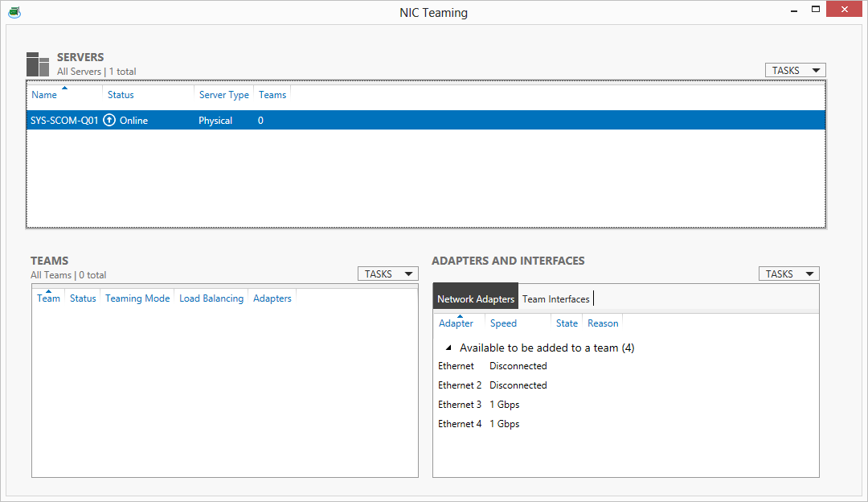Screen dimensions: 868x502
Task: Open the Adapters and Interfaces TASKS dropdown
Action: (788, 274)
